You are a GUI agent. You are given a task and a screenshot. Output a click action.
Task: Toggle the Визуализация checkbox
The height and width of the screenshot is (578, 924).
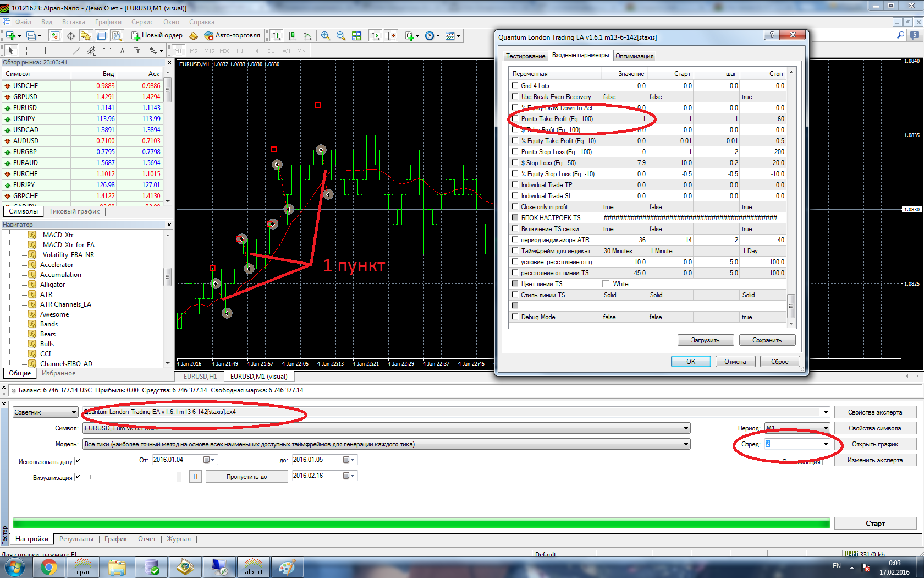[x=78, y=477]
